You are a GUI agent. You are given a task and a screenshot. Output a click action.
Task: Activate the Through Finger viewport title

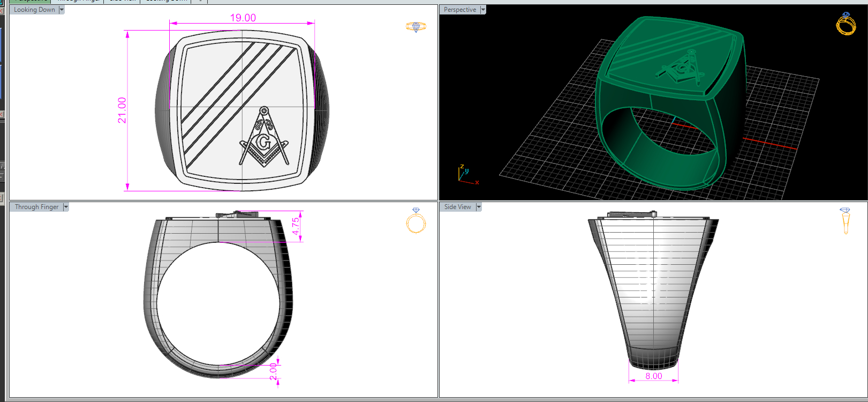36,207
